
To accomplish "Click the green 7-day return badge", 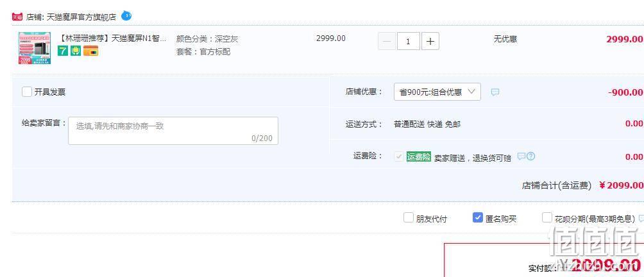I will [x=62, y=51].
